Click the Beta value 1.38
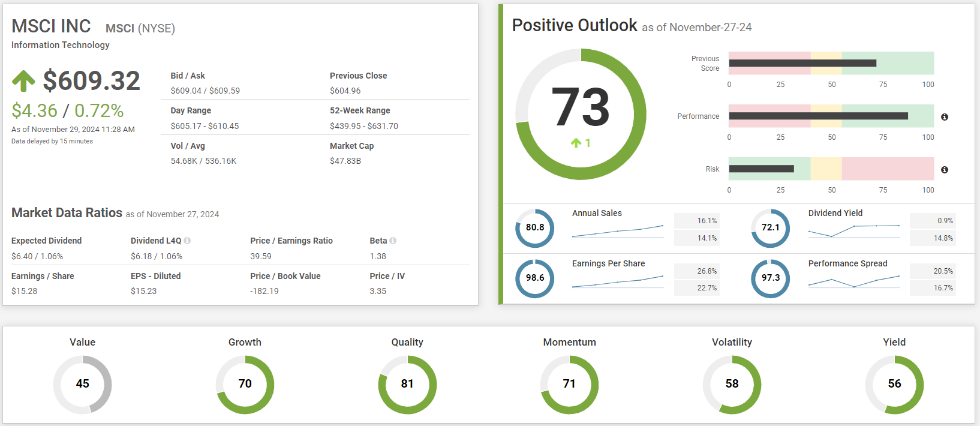 (x=378, y=256)
